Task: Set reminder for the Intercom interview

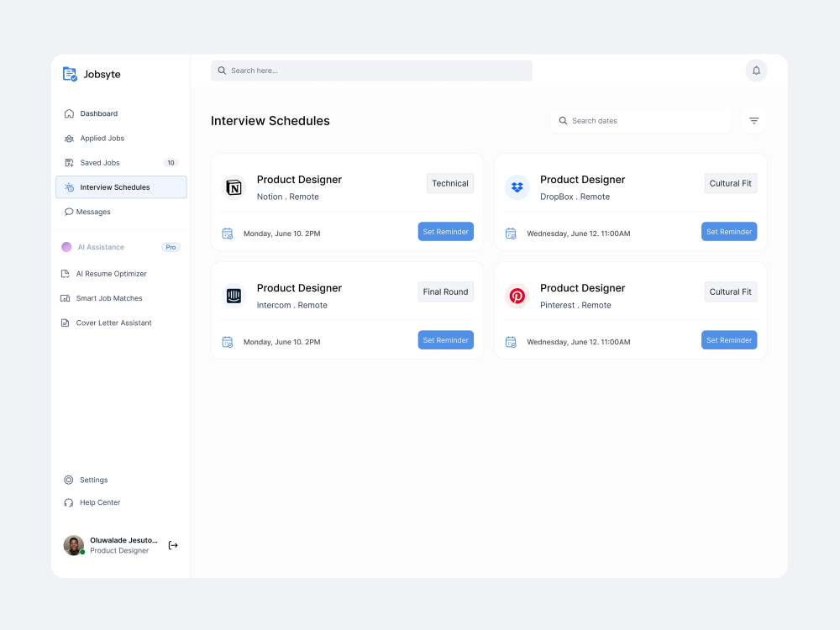Action: (x=446, y=339)
